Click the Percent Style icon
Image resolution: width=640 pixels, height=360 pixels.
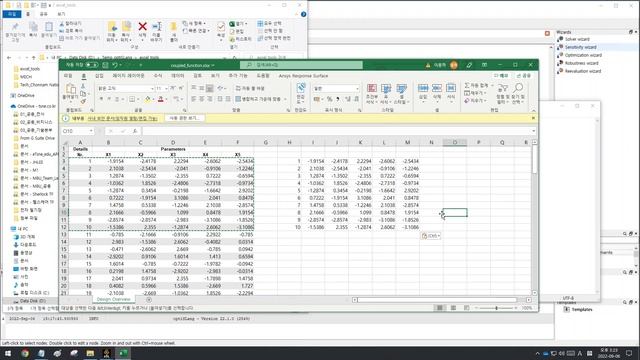[x=329, y=99]
